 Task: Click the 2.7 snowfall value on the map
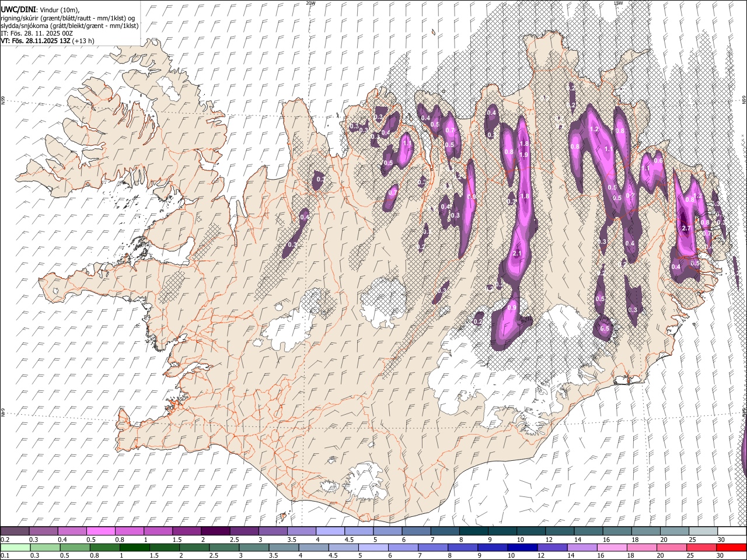(x=686, y=228)
